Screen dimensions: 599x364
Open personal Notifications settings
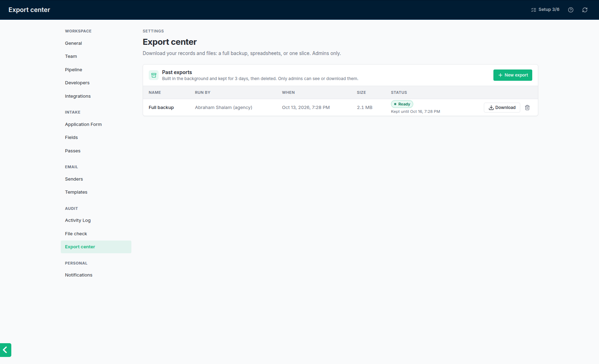tap(96, 275)
